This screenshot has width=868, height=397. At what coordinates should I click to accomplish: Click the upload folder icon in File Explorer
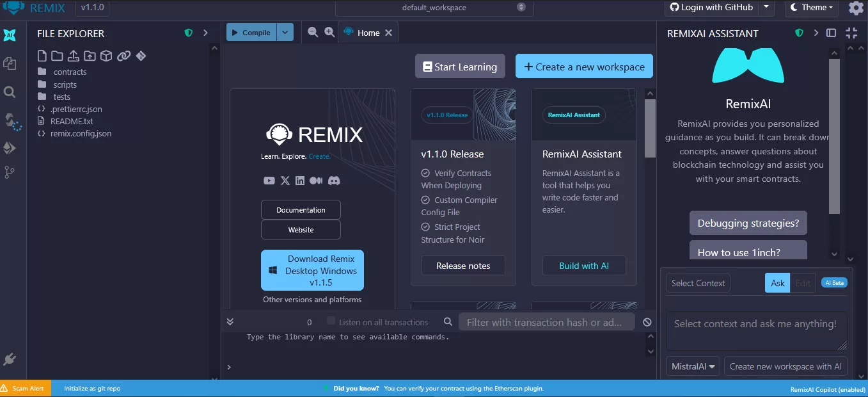click(90, 56)
